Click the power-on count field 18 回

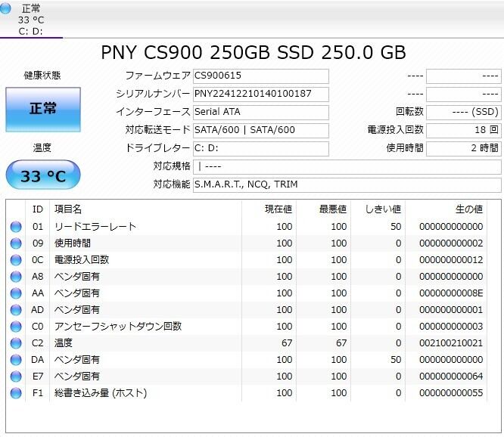(463, 131)
